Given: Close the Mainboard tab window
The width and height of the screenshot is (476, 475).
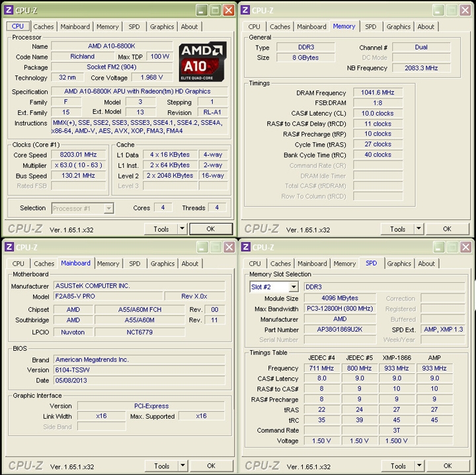Looking at the screenshot, I should [229, 247].
